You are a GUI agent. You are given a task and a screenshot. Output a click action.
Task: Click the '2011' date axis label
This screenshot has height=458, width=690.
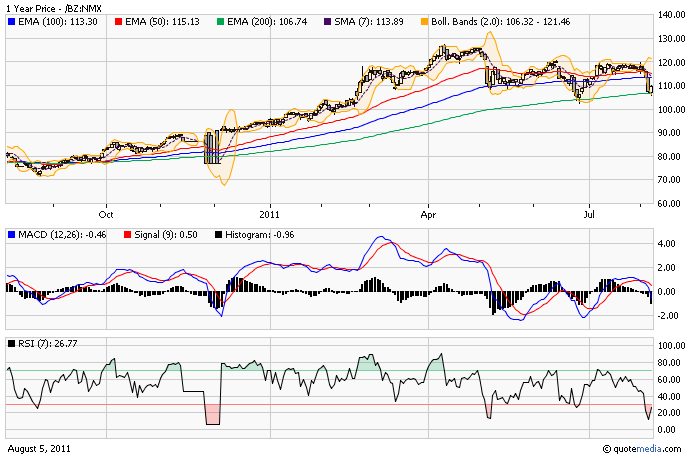pyautogui.click(x=269, y=215)
